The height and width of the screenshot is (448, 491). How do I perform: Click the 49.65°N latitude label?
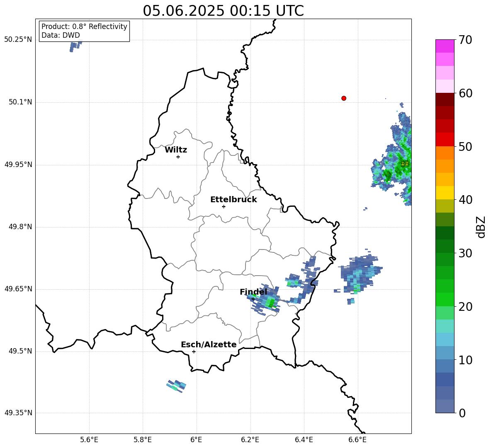tap(18, 289)
